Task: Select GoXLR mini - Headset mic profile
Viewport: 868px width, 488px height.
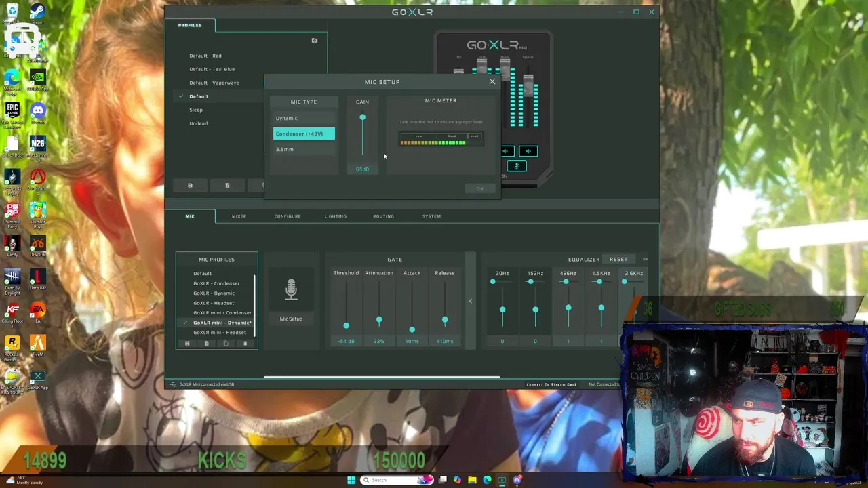Action: point(220,333)
